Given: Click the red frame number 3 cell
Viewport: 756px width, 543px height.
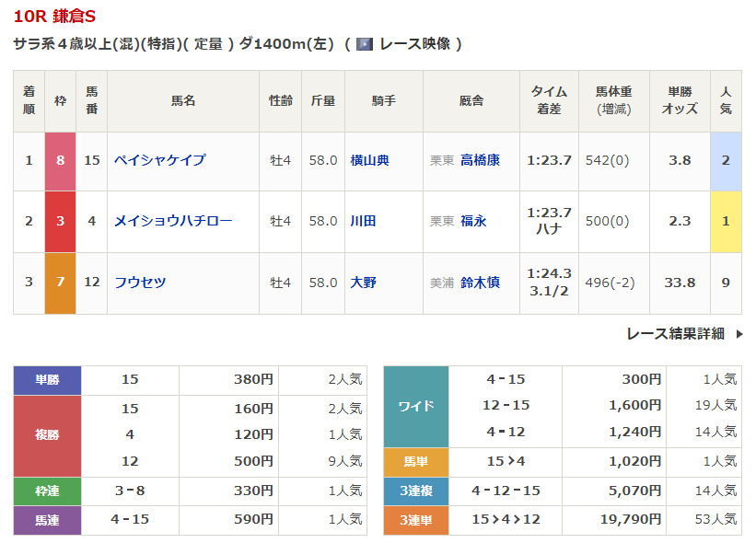Looking at the screenshot, I should point(60,221).
